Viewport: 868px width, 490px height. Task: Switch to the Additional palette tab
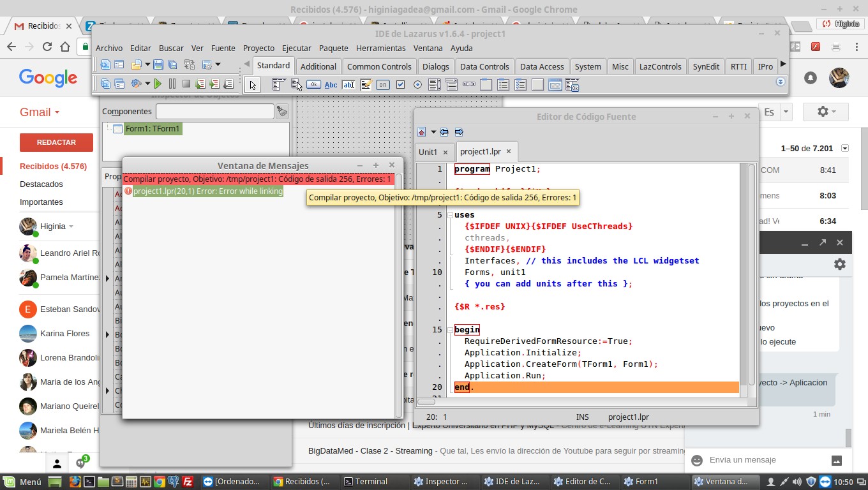(318, 66)
